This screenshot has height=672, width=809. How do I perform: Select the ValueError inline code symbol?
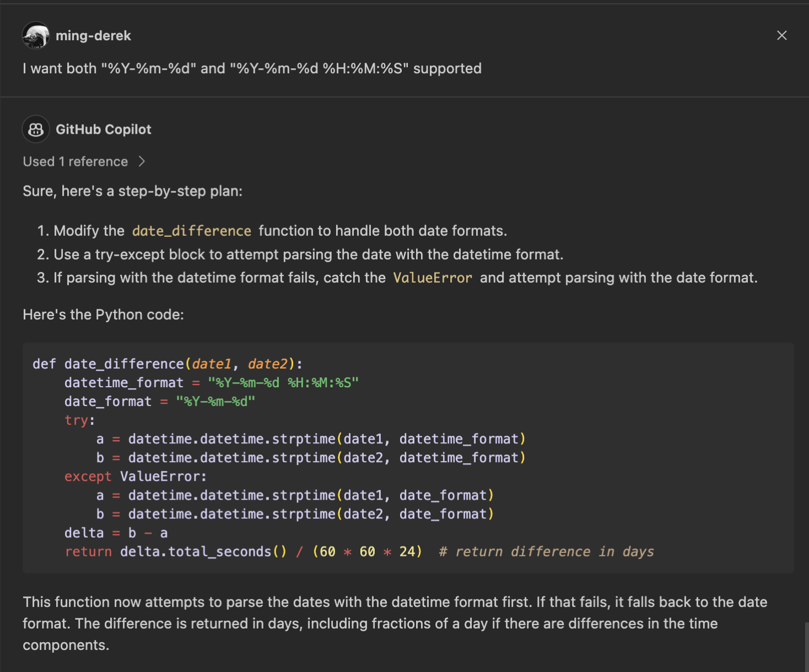pos(432,278)
